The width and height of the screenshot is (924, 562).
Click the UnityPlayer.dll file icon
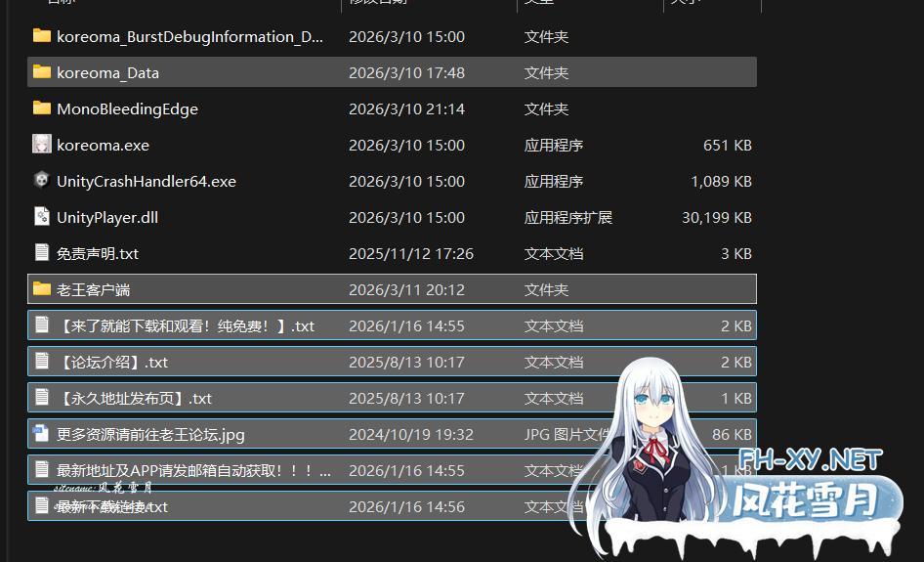tap(41, 217)
